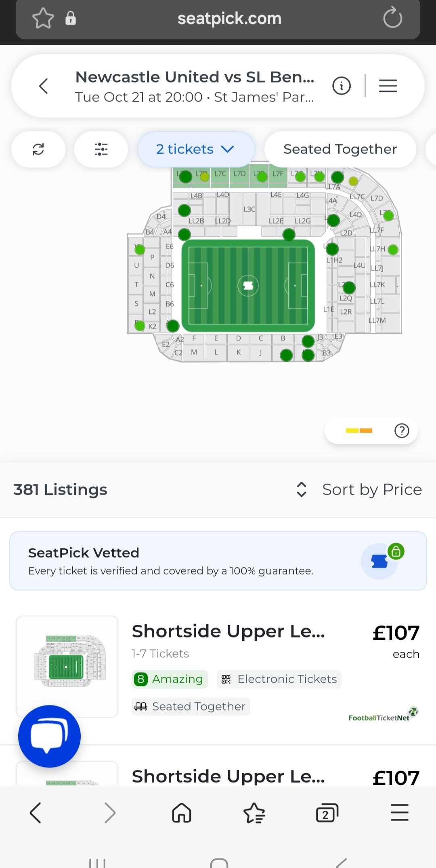Toggle the Seated Together filter
This screenshot has height=868, width=436.
340,149
